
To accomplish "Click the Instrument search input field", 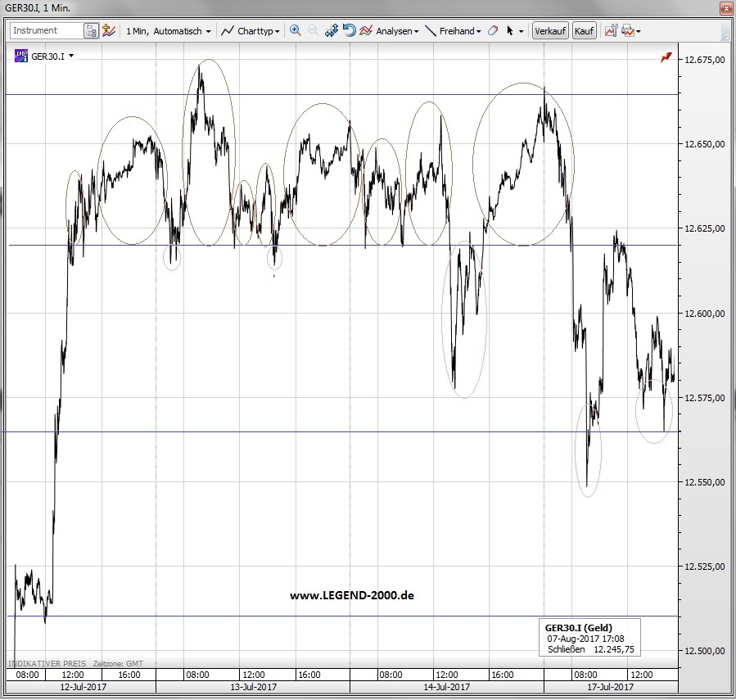I will 47,31.
